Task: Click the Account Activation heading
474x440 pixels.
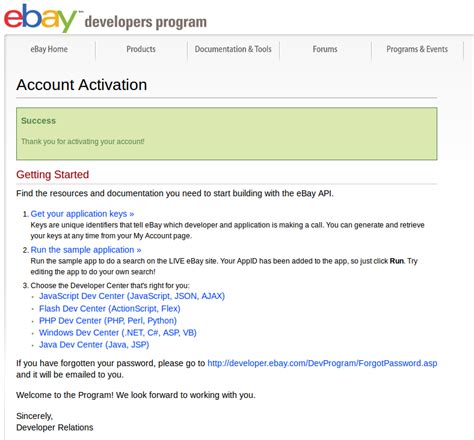Action: [x=82, y=85]
